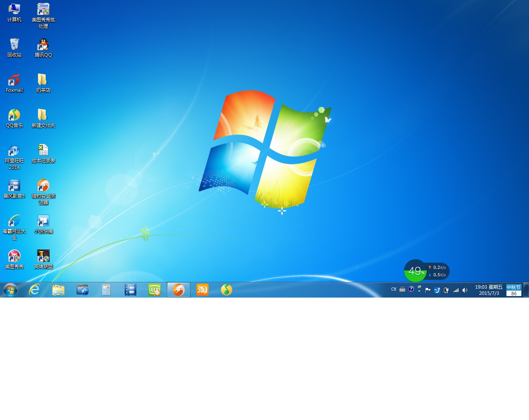Open the network signal tray icon
Image resolution: width=529 pixels, height=420 pixels.
[x=456, y=290]
